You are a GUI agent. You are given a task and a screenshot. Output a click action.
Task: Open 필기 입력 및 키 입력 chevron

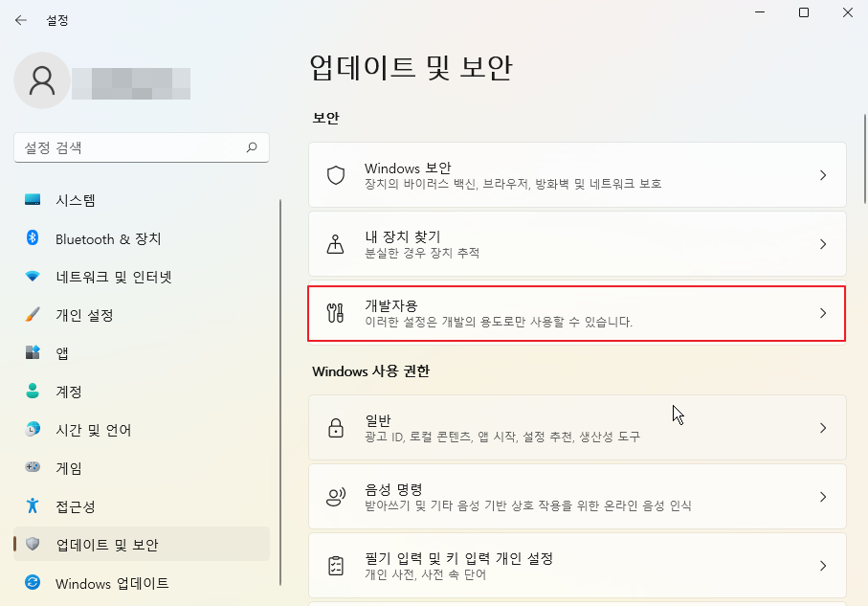click(x=823, y=566)
